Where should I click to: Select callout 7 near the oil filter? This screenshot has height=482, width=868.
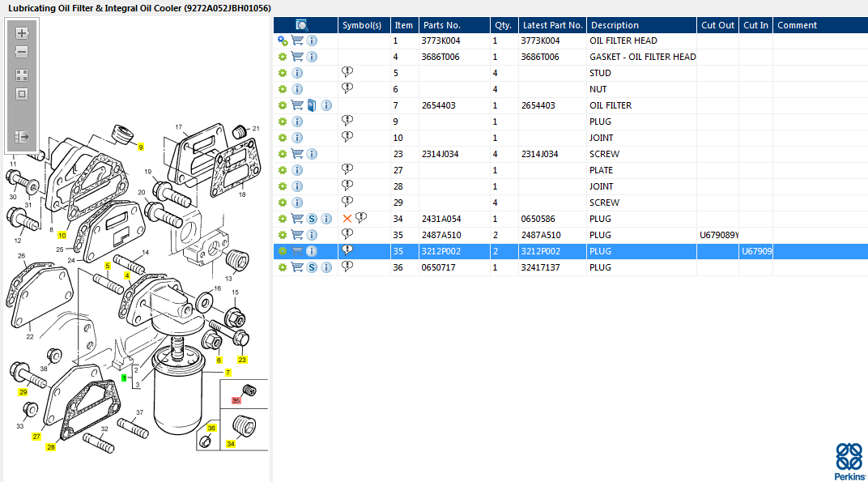click(x=228, y=373)
